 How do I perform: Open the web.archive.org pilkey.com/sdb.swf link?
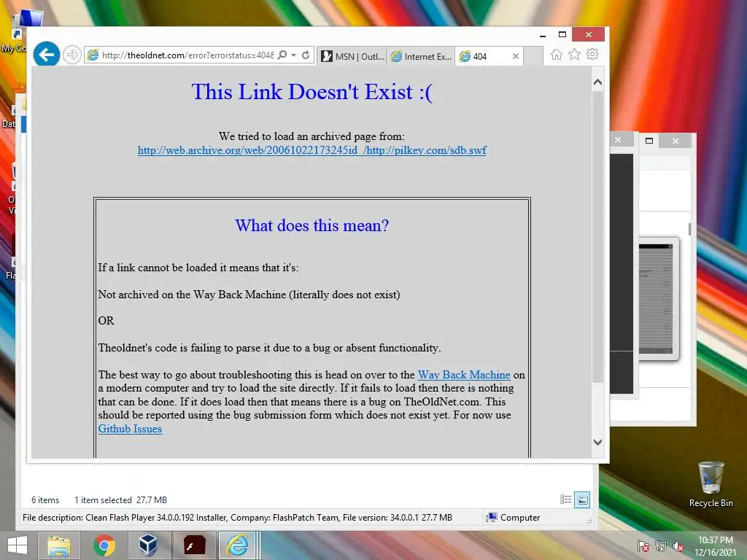311,150
